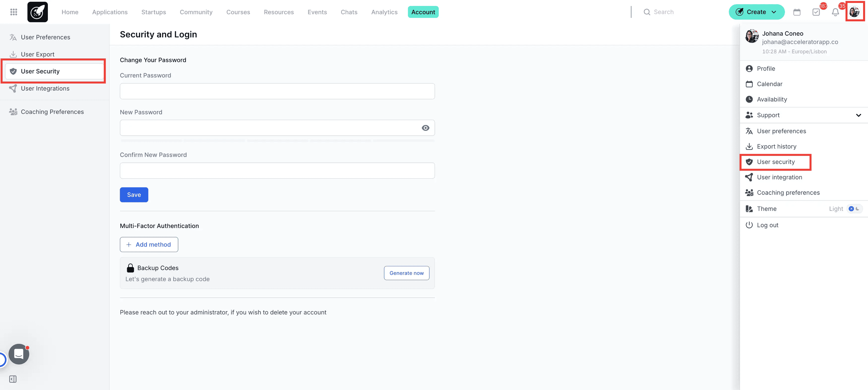Click the rocket logo home icon
Viewport: 868px width, 390px height.
37,12
